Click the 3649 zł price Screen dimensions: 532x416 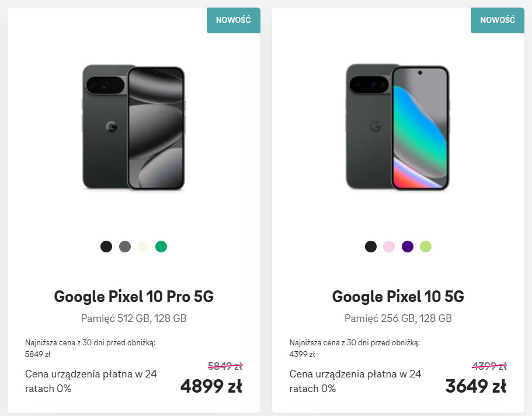pyautogui.click(x=475, y=386)
